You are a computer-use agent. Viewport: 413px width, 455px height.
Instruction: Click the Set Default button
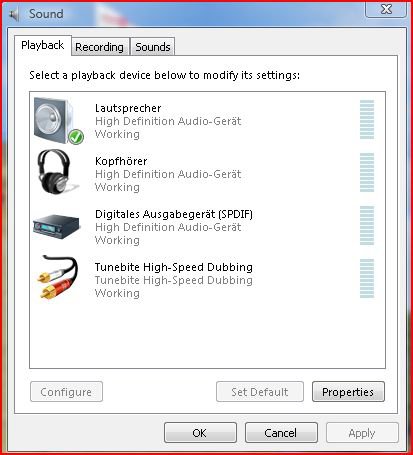point(260,392)
